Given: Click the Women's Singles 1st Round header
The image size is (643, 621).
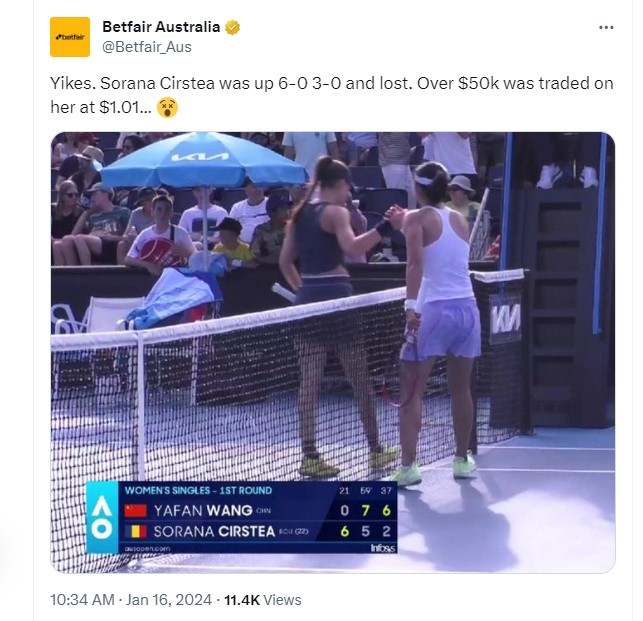Looking at the screenshot, I should click(198, 491).
